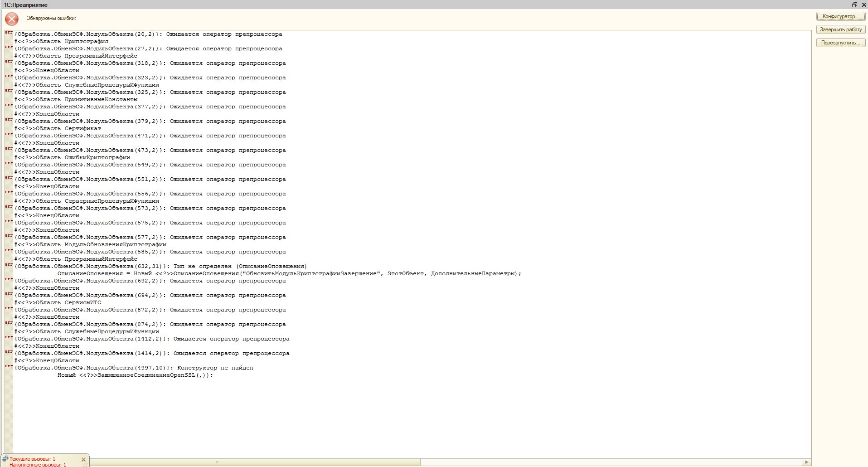
Task: Click the "Область СервисыИТС" code line
Action: click(x=58, y=302)
